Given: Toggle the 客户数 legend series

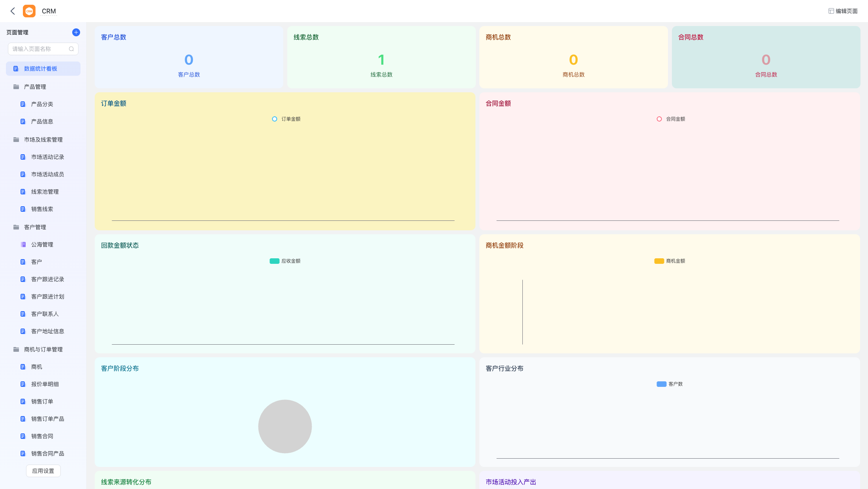Looking at the screenshot, I should pos(670,384).
